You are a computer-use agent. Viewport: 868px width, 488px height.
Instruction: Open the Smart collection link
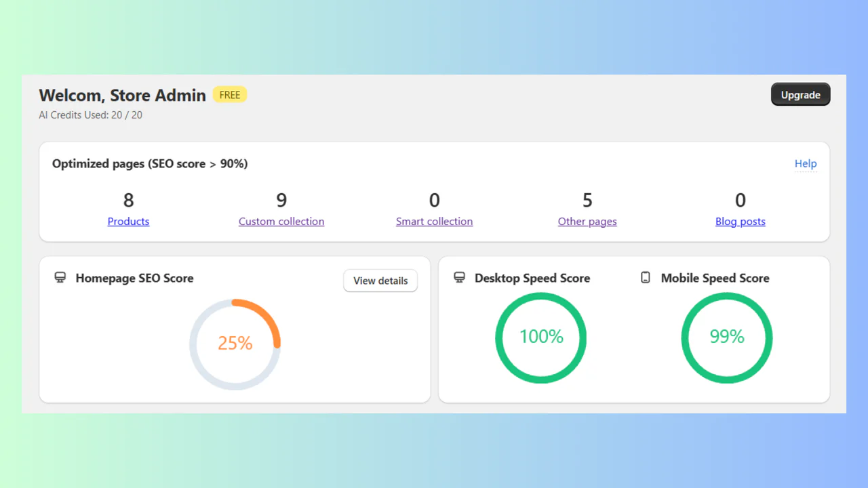pyautogui.click(x=434, y=222)
